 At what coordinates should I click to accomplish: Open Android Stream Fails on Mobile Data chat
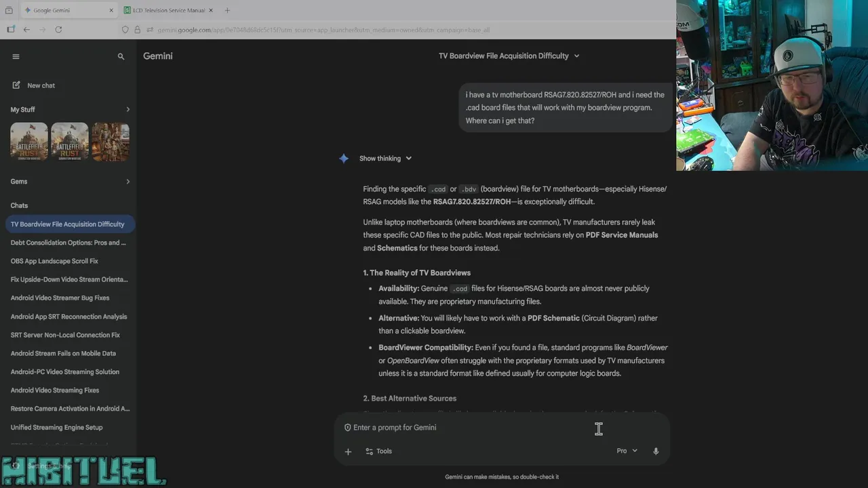point(69,353)
